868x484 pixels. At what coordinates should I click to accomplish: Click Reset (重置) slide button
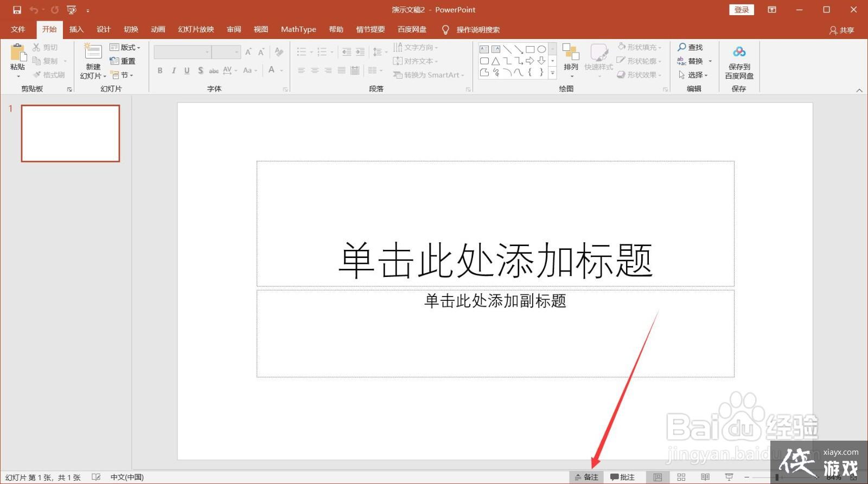click(123, 61)
